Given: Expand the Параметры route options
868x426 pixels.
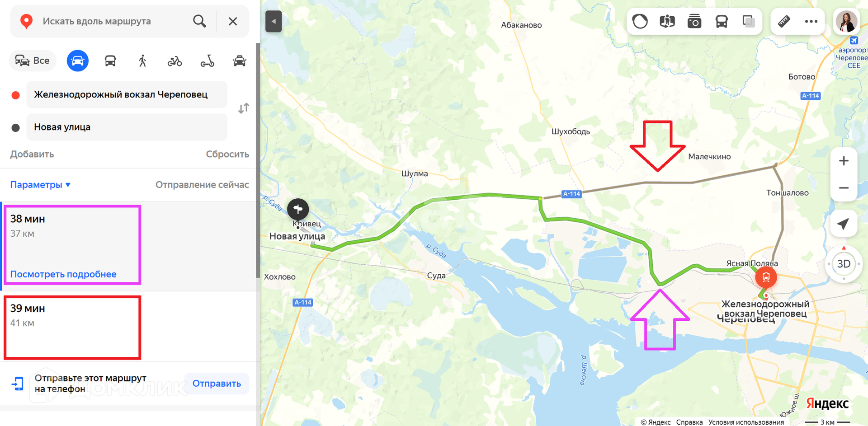Looking at the screenshot, I should click(x=40, y=185).
